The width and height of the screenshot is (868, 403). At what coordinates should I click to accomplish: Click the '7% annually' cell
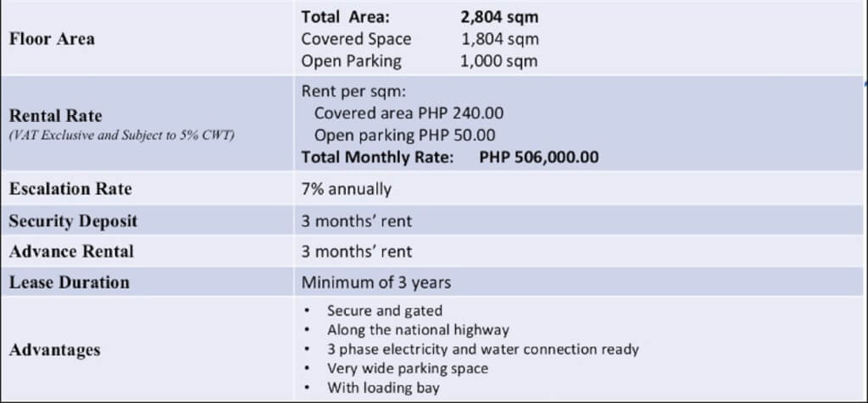pyautogui.click(x=346, y=190)
